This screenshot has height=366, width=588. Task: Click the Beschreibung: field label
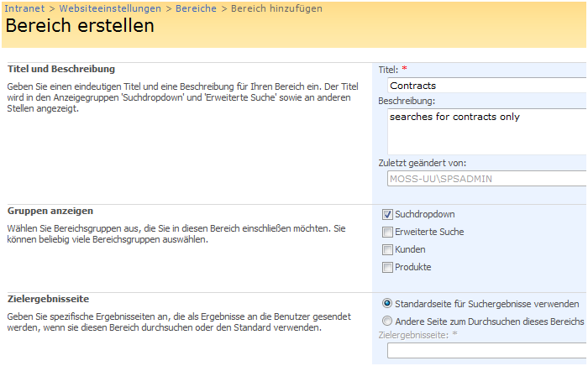(x=407, y=101)
